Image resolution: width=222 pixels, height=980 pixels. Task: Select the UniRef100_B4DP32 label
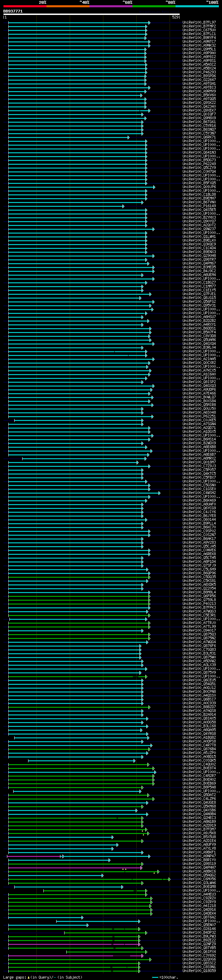(x=199, y=933)
